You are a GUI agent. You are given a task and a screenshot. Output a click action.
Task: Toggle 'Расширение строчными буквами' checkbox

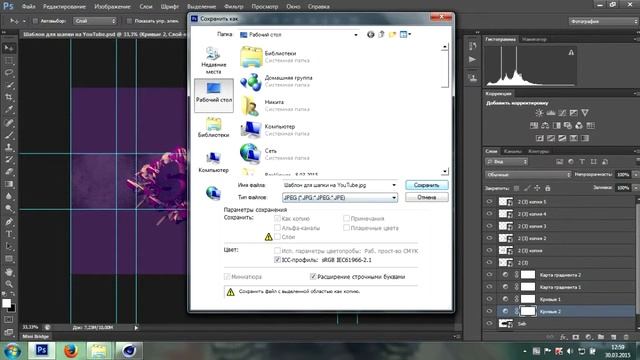pos(313,277)
